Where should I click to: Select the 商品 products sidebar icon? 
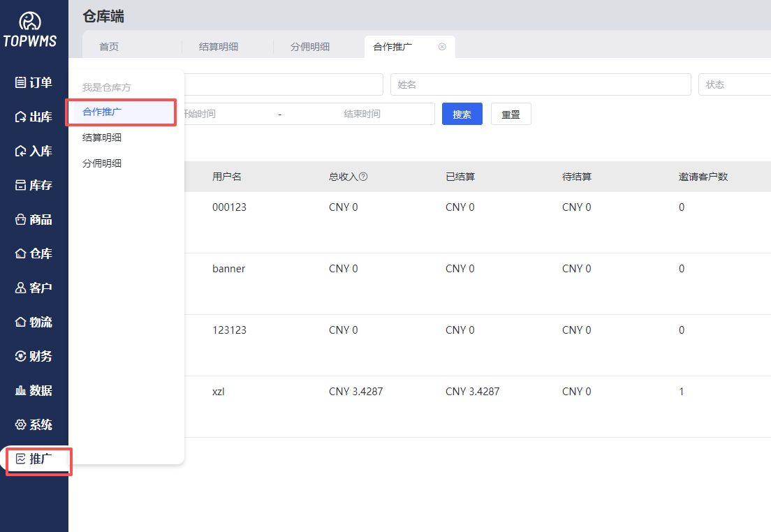click(x=20, y=219)
